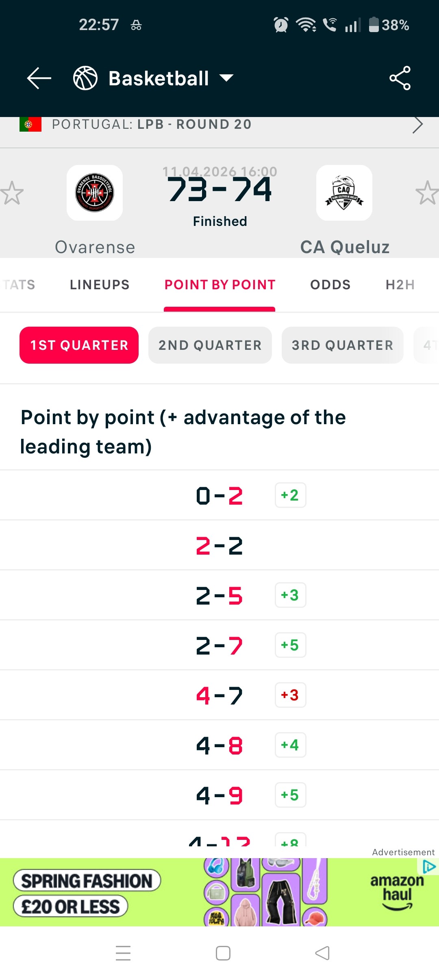
Task: Tap the AdChoices icon on advertisement
Action: [429, 867]
